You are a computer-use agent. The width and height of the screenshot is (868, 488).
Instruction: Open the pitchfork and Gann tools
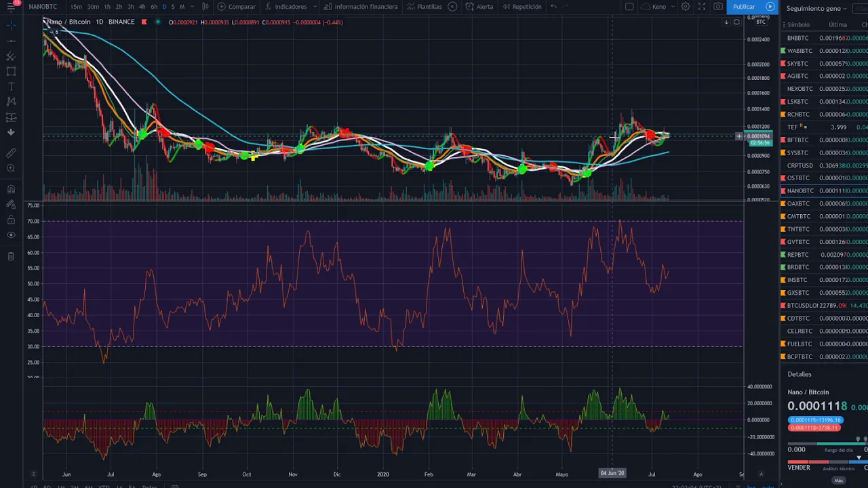[x=11, y=56]
